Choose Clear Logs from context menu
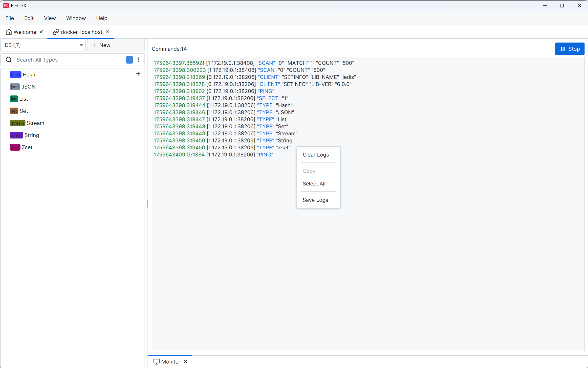The width and height of the screenshot is (588, 368). 316,155
